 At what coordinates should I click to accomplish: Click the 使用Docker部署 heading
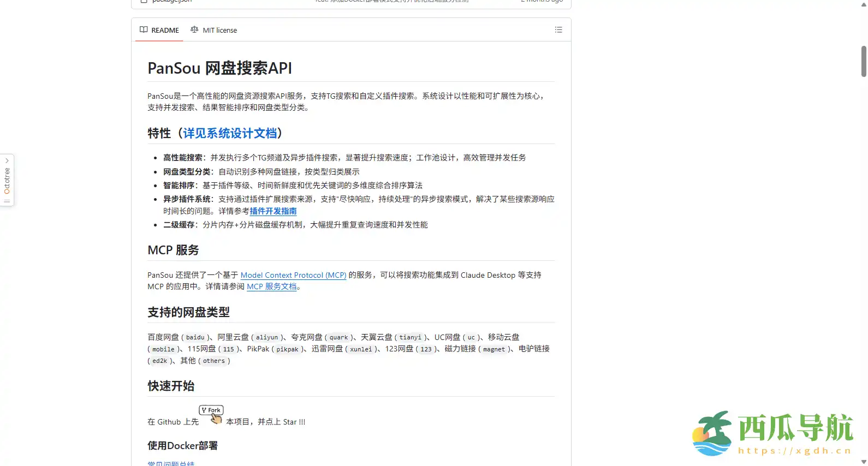182,446
